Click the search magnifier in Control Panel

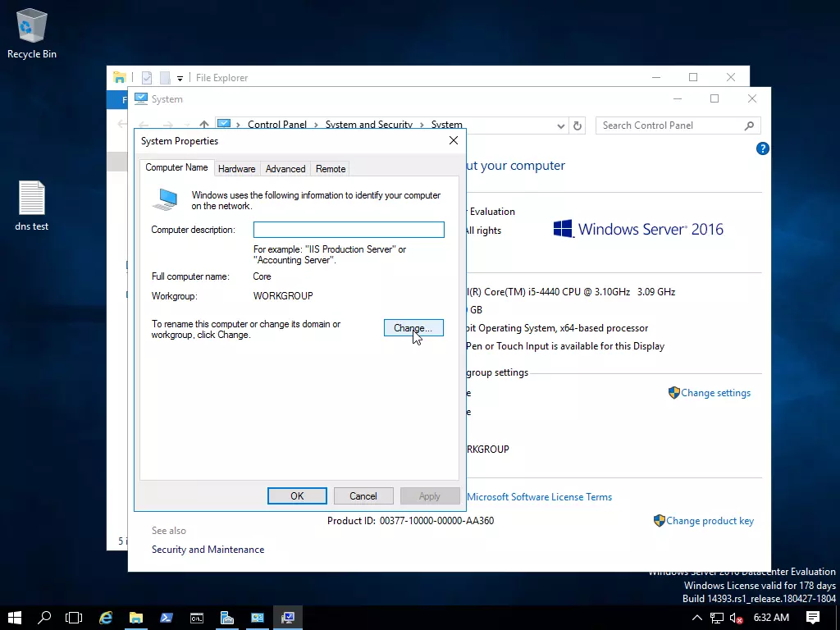click(x=749, y=126)
